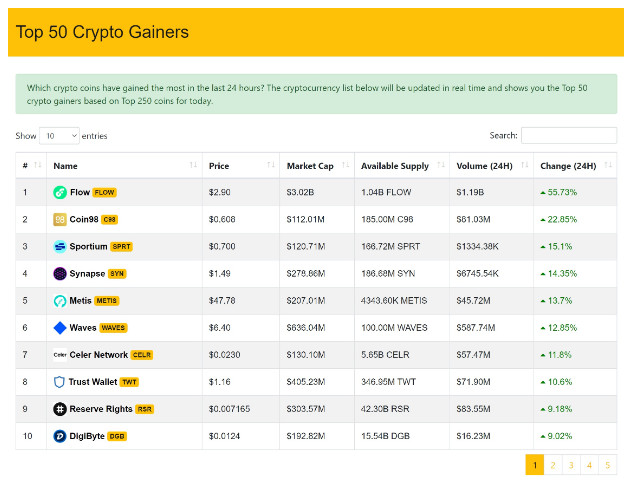Click the Synapse coin logo icon
This screenshot has width=632, height=482.
click(60, 273)
